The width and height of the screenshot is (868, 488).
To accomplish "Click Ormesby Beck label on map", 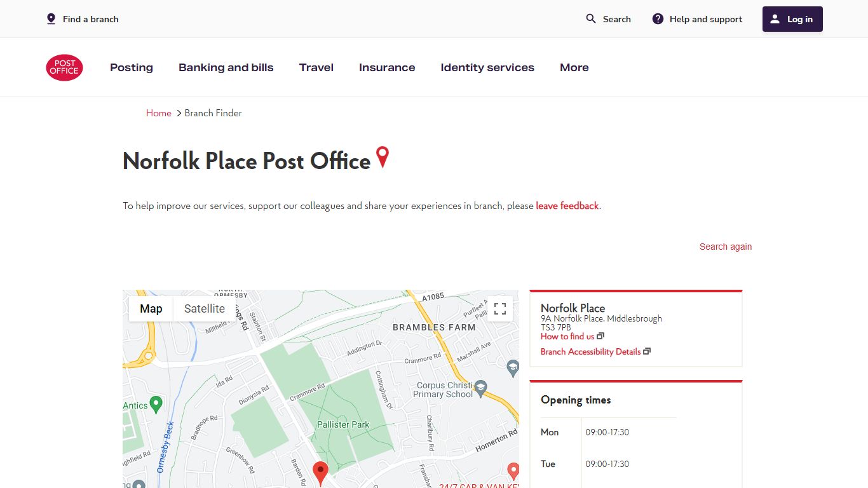I will 164,447.
